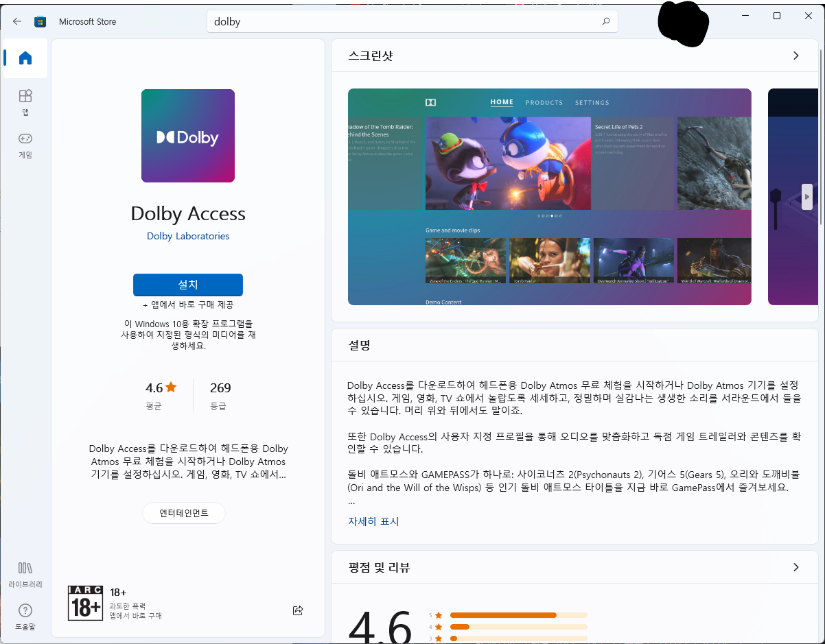Image resolution: width=825 pixels, height=644 pixels.
Task: Show next screenshot with right arrow
Action: point(807,197)
